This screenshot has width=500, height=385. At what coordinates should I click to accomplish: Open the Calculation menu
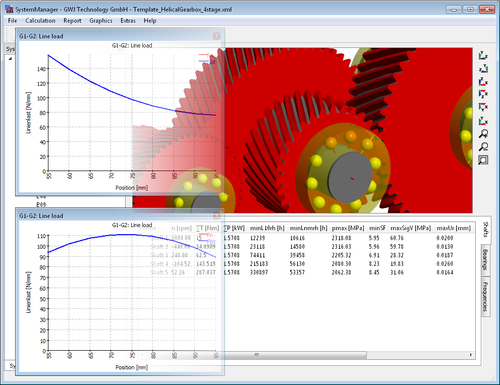click(40, 21)
